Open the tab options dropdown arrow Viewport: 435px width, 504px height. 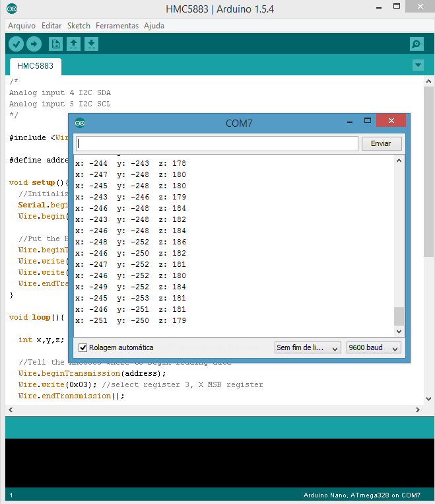[x=418, y=65]
